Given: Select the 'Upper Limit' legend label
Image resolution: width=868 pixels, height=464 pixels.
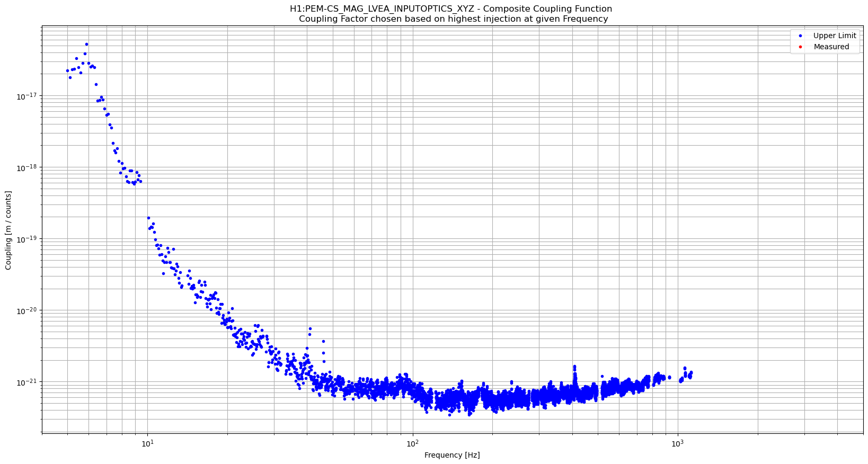Looking at the screenshot, I should coord(835,36).
